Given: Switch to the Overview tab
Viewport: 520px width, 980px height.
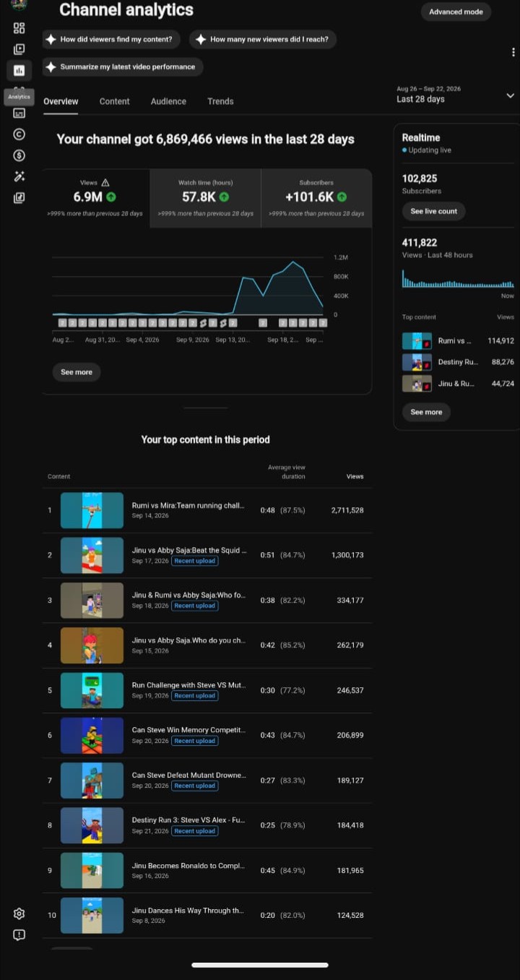Looking at the screenshot, I should (x=61, y=101).
